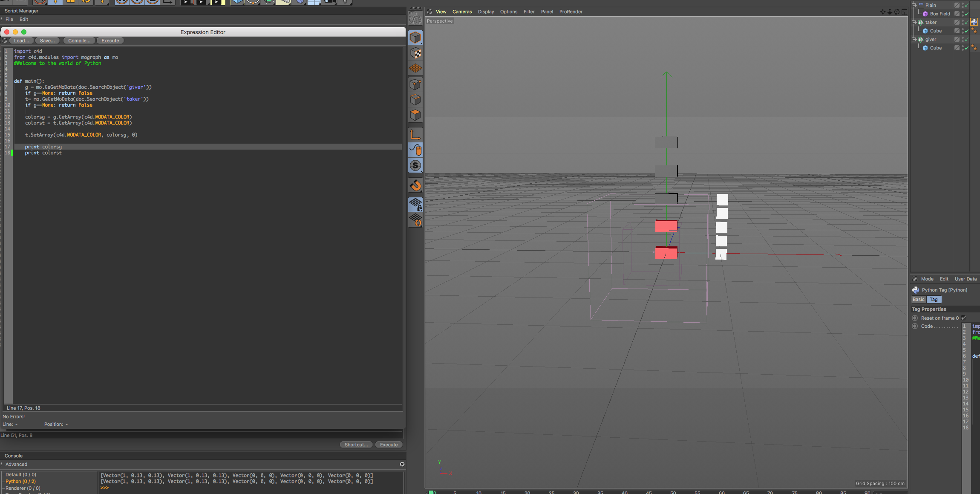Click the Enable Axis L-shaped icon
The width and height of the screenshot is (980, 494).
coord(415,135)
